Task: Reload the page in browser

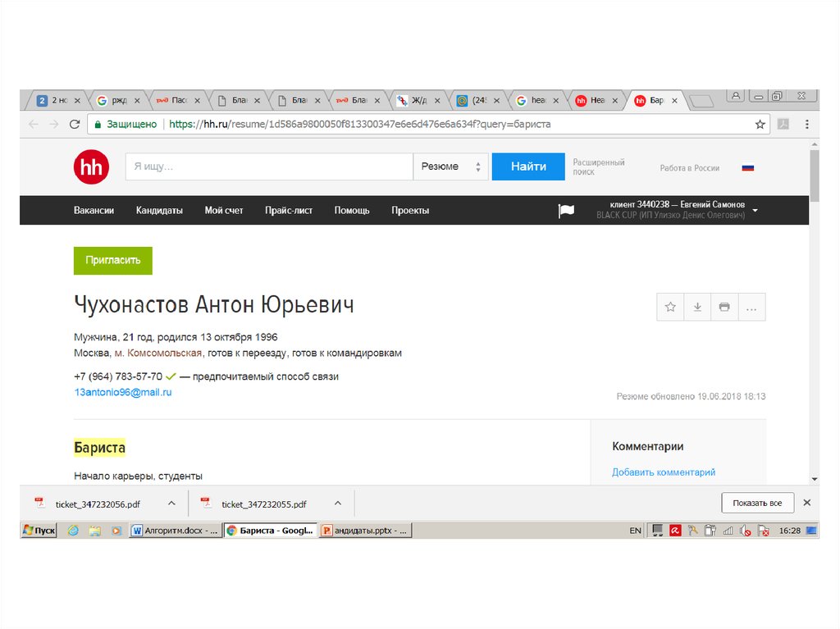Action: (75, 125)
